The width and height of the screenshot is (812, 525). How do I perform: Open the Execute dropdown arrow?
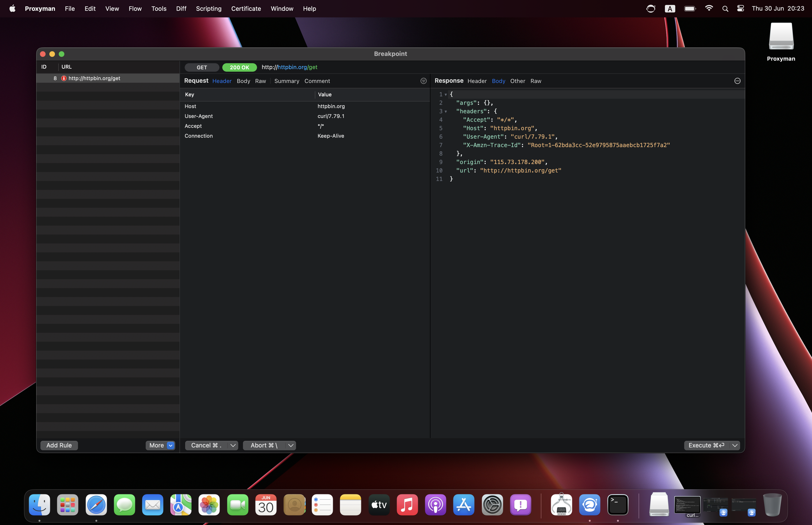735,445
